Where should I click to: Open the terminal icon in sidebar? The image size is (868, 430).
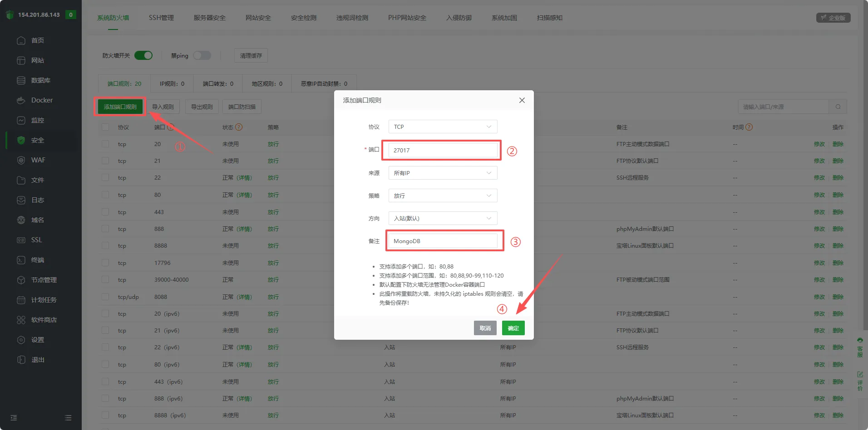pos(21,260)
